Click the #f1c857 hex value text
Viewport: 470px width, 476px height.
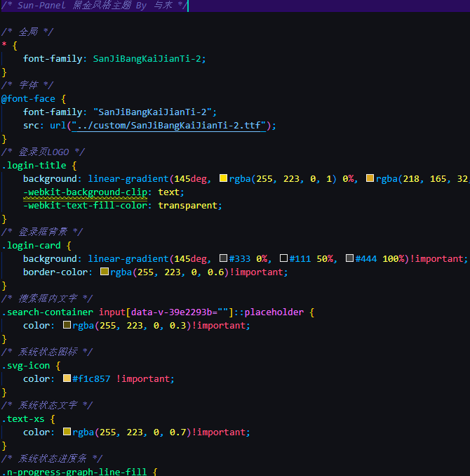click(91, 379)
